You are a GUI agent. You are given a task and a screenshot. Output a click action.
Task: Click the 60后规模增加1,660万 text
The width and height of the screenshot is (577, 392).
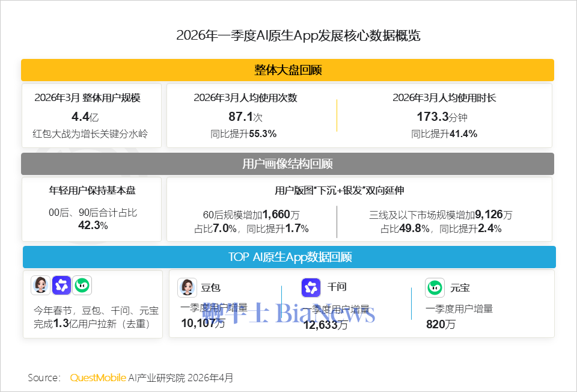pos(251,215)
